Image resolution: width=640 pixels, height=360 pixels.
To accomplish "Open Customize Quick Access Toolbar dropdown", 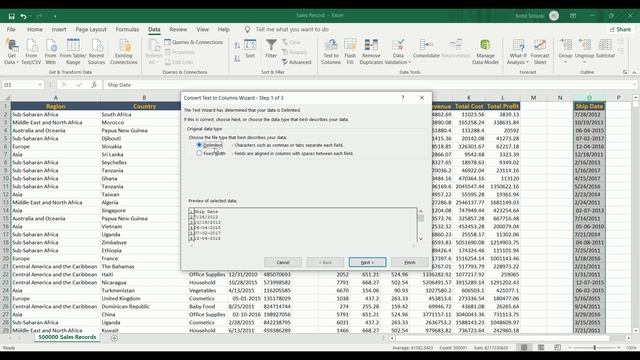I will [x=55, y=16].
